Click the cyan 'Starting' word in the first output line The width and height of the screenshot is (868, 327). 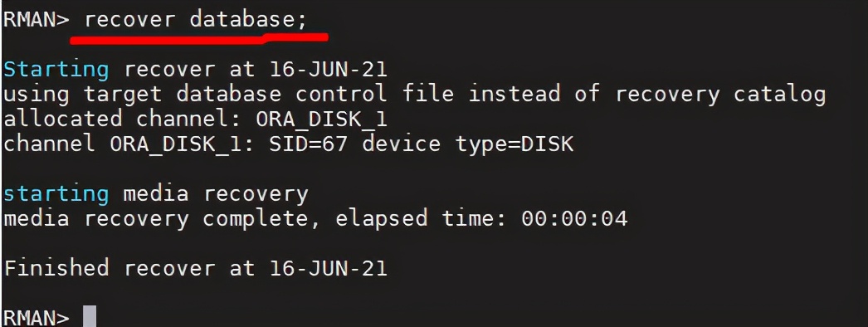click(x=56, y=71)
